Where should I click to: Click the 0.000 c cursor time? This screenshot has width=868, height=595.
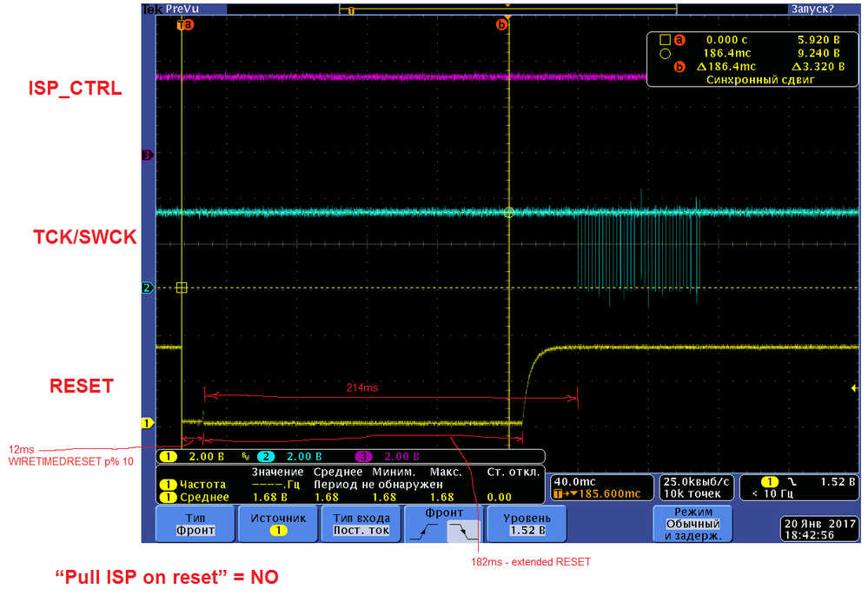pos(726,40)
